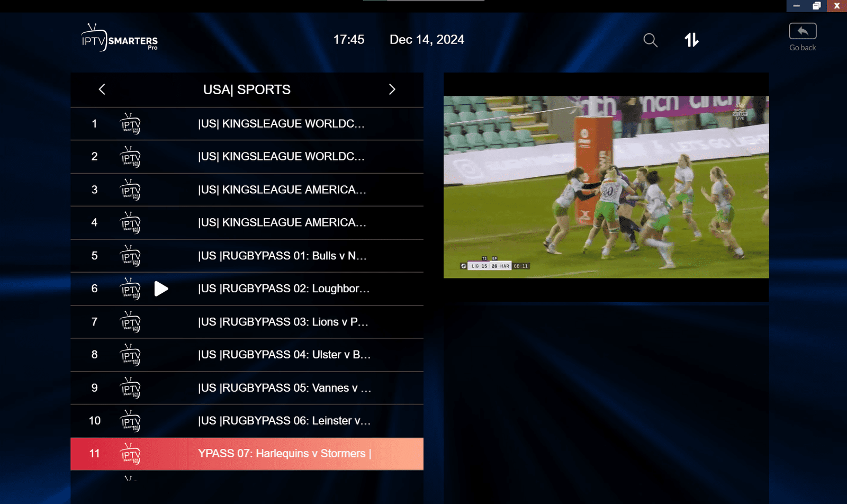Click the Go back arrow icon
The width and height of the screenshot is (847, 504).
(803, 31)
